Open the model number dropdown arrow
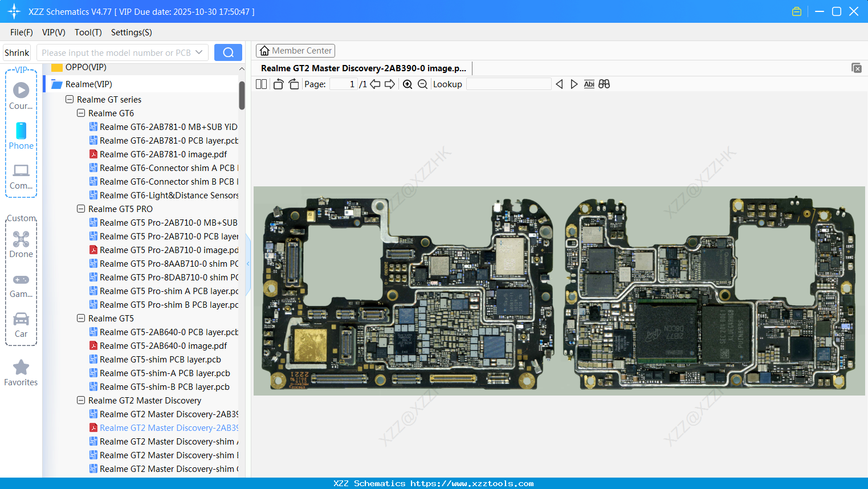 click(199, 52)
